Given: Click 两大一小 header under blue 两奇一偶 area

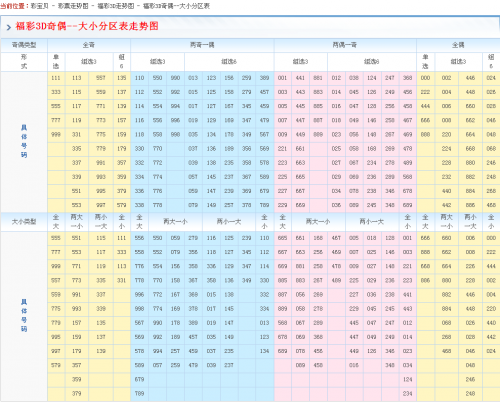Looking at the screenshot, I should coord(175,221).
